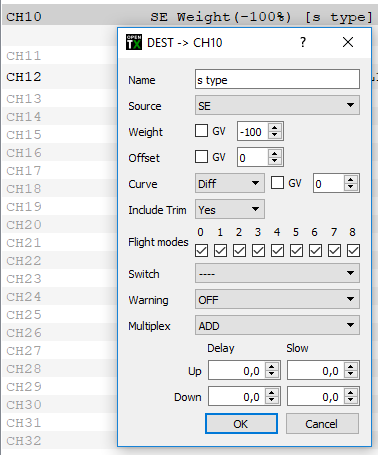
Task: Close the DEST -> CH10 dialog
Action: point(348,42)
